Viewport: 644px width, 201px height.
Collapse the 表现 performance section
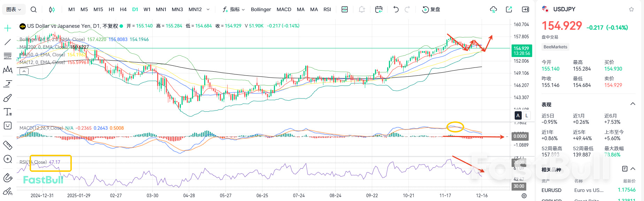tap(633, 104)
